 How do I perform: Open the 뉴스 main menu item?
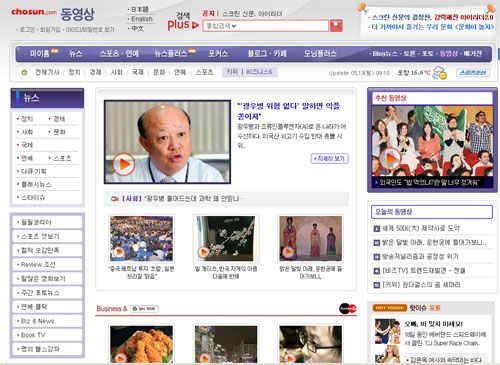click(x=76, y=54)
